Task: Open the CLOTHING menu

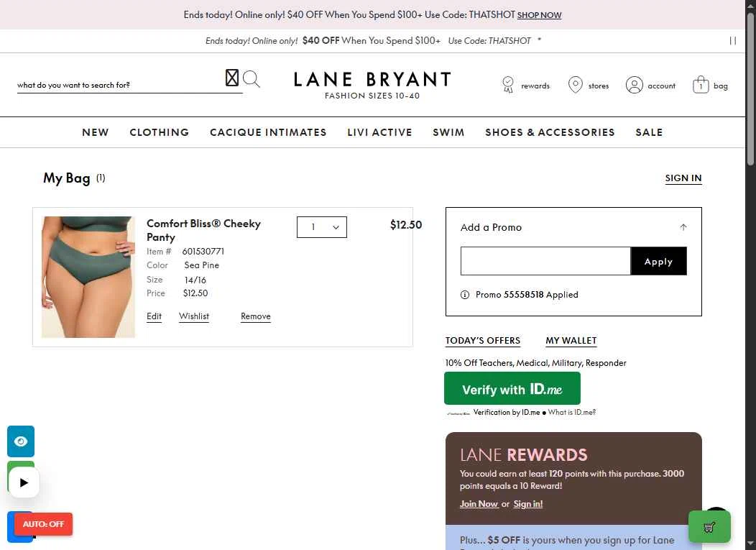Action: coord(159,132)
